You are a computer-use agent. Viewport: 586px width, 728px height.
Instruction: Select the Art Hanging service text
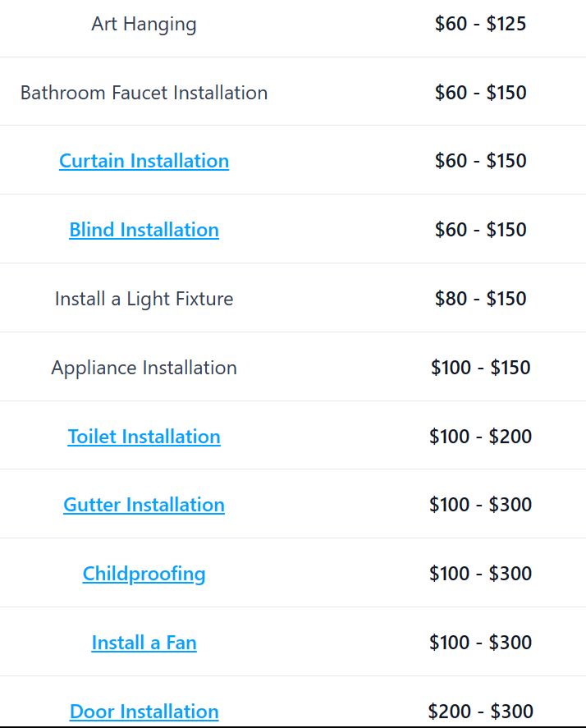point(144,24)
